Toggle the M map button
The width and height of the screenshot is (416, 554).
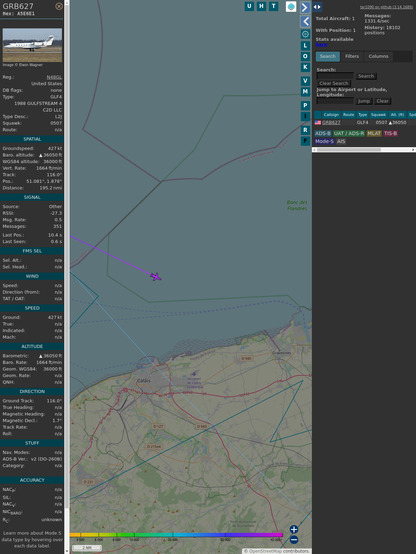(x=305, y=92)
